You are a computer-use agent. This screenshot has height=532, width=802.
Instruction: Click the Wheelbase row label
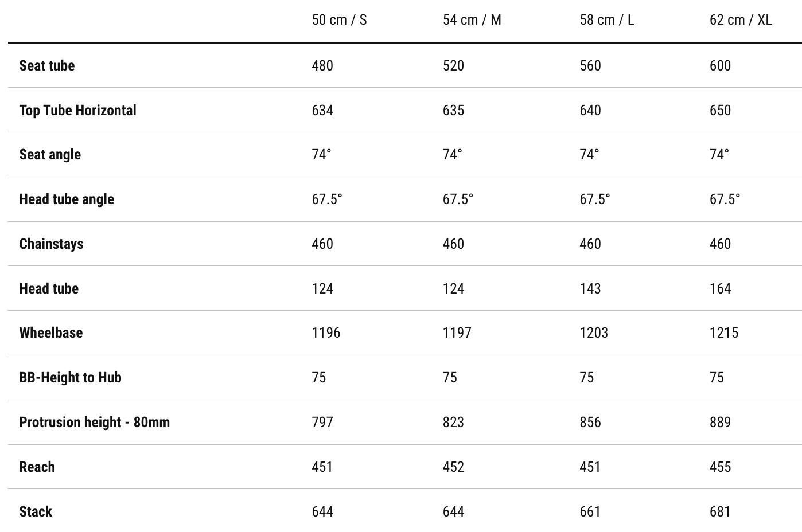[51, 332]
